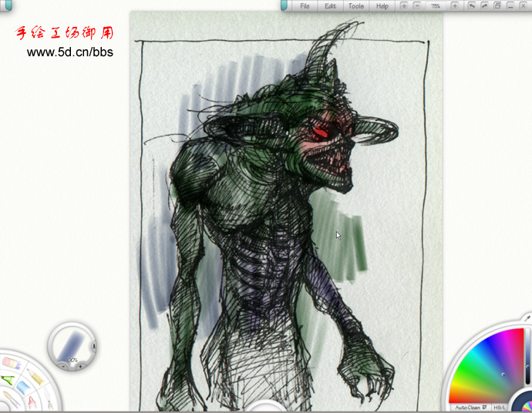532x413 pixels.
Task: Click the minus zoom out button in top bar
Action: pyautogui.click(x=417, y=5)
